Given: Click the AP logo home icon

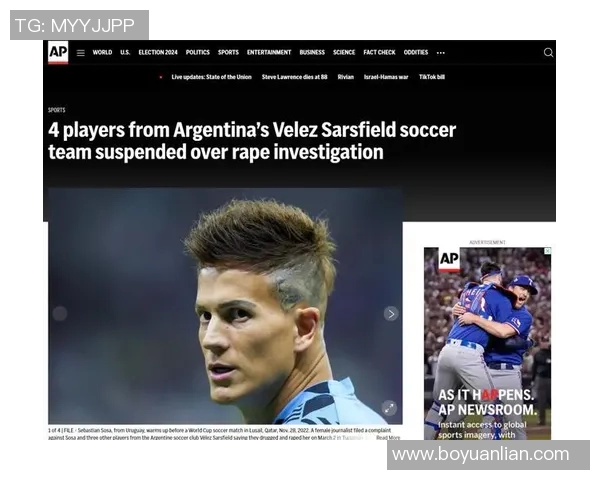Looking at the screenshot, I should tap(58, 52).
